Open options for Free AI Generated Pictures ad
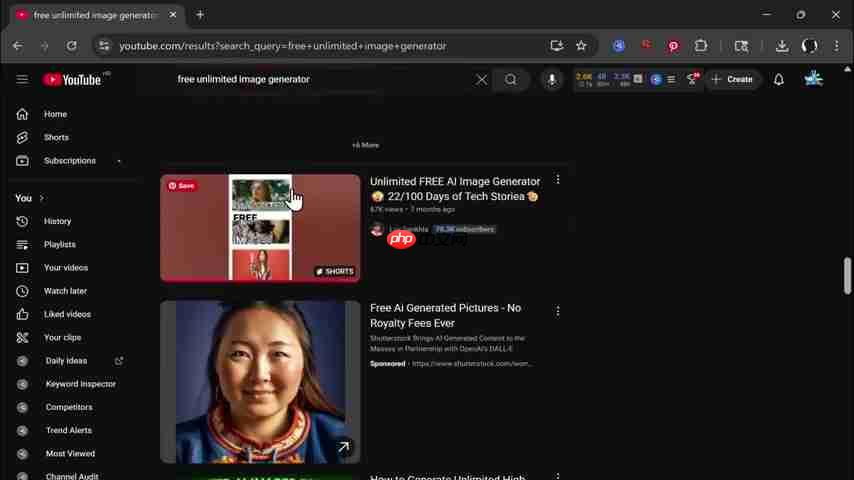 [x=557, y=311]
